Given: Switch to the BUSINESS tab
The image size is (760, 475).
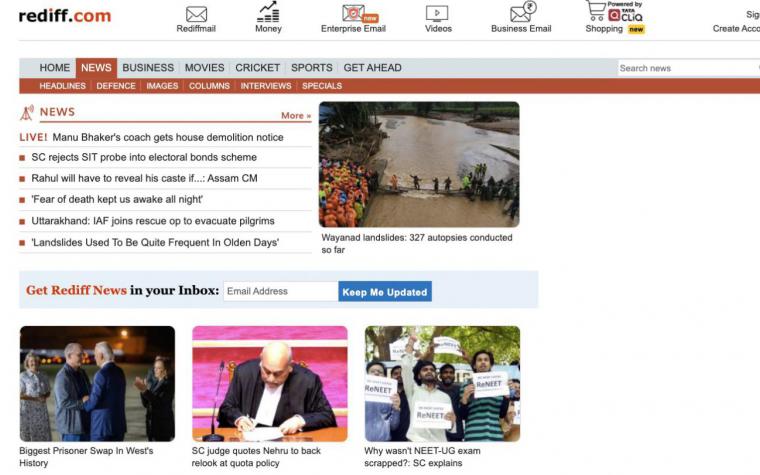Looking at the screenshot, I should 148,68.
